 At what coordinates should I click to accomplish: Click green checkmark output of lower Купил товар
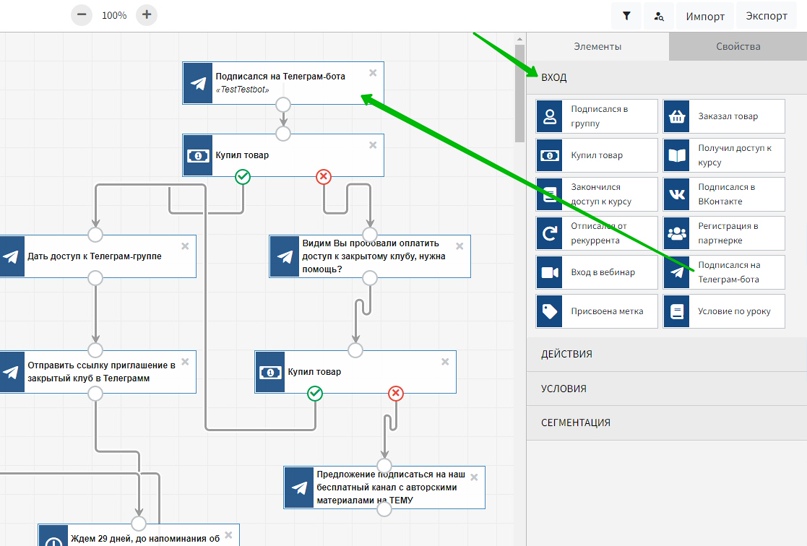(x=315, y=394)
